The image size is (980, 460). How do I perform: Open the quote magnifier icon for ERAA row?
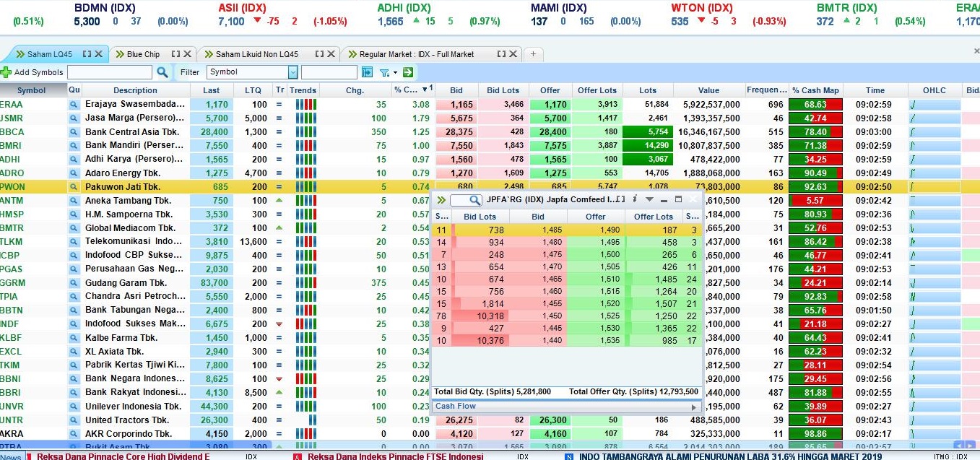(74, 105)
